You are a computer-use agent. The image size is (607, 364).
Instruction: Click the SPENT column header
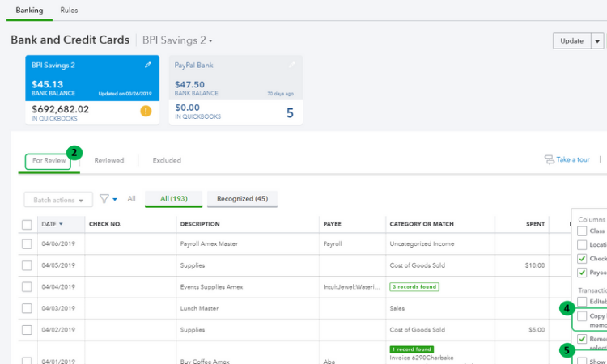[x=536, y=224]
